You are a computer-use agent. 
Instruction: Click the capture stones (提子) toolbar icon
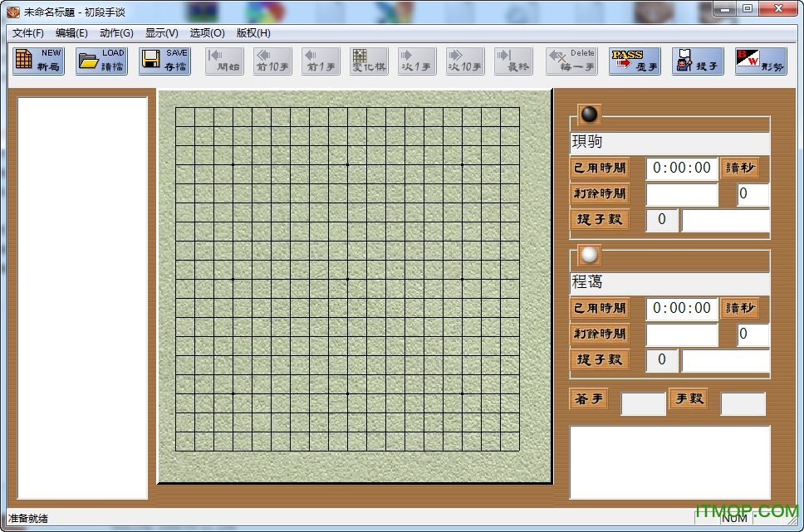pyautogui.click(x=698, y=61)
